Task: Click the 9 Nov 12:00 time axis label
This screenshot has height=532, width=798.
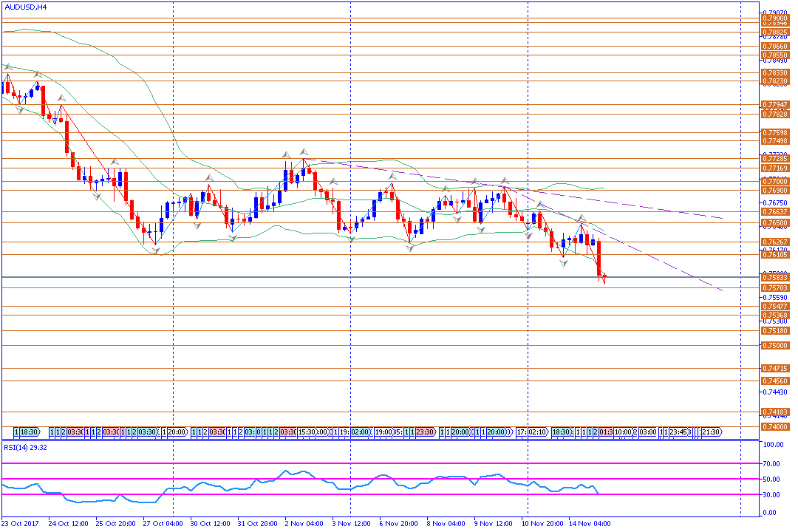Action: pyautogui.click(x=493, y=523)
